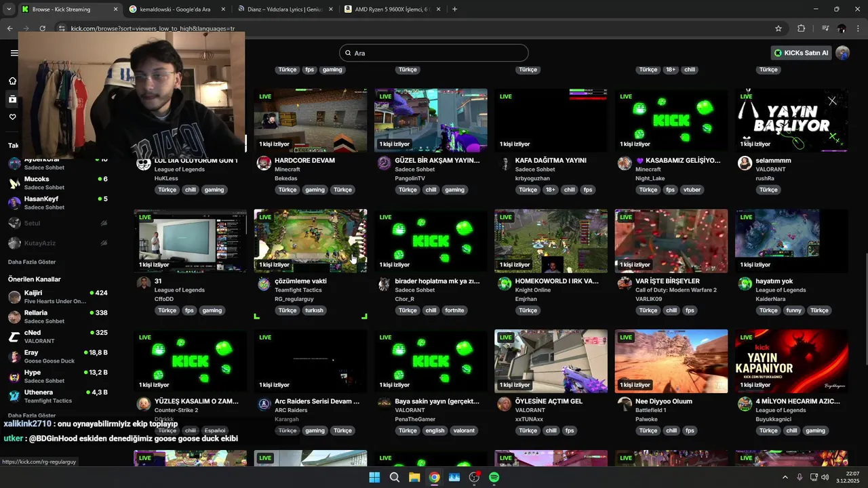Open Windows taskbar search
This screenshot has width=868, height=488.
click(x=394, y=477)
